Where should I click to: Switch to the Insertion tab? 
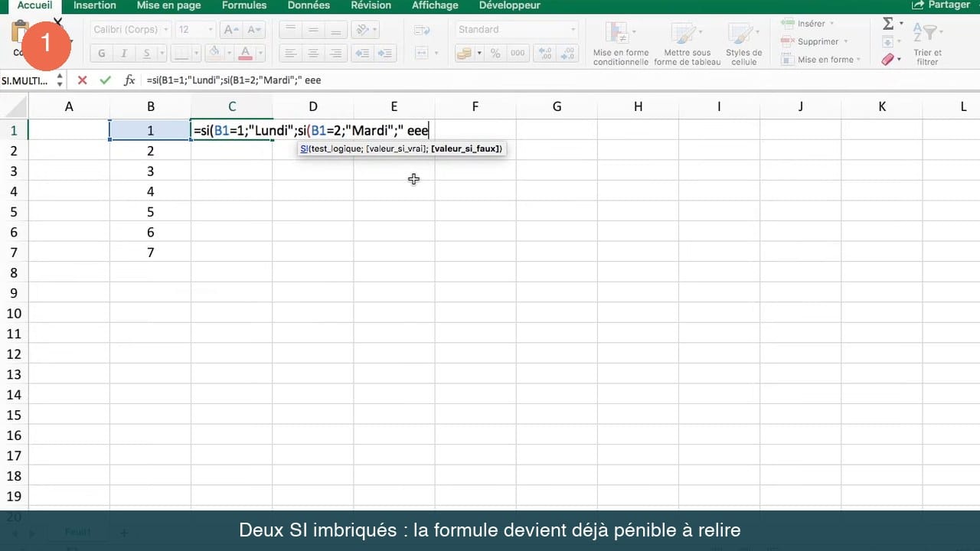click(95, 5)
